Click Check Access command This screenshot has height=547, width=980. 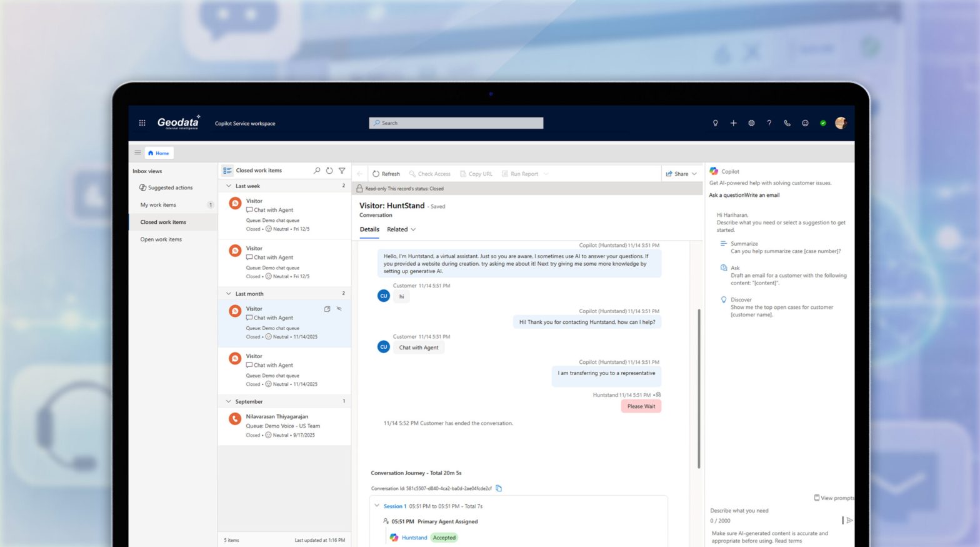pyautogui.click(x=430, y=174)
